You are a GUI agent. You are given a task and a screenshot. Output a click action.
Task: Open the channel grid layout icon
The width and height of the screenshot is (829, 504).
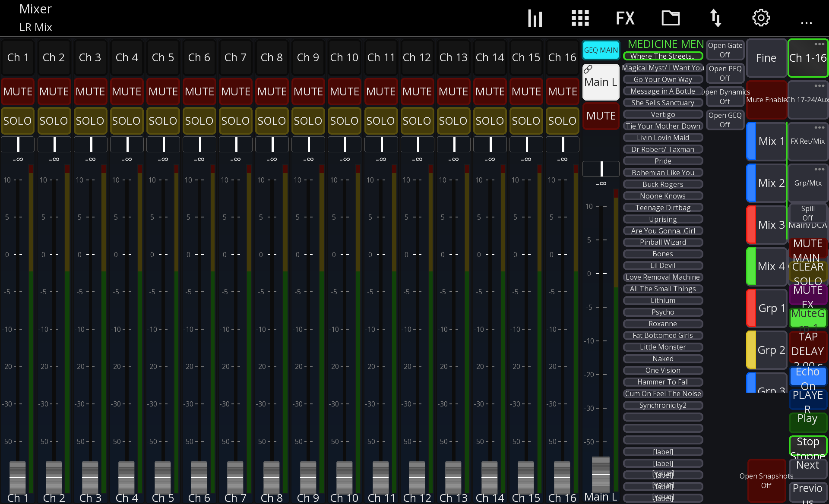click(580, 18)
